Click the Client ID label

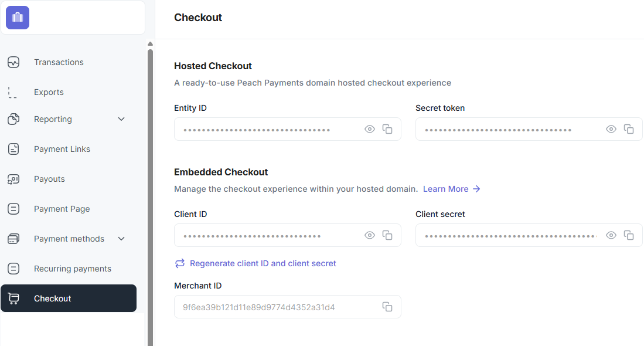pos(190,214)
